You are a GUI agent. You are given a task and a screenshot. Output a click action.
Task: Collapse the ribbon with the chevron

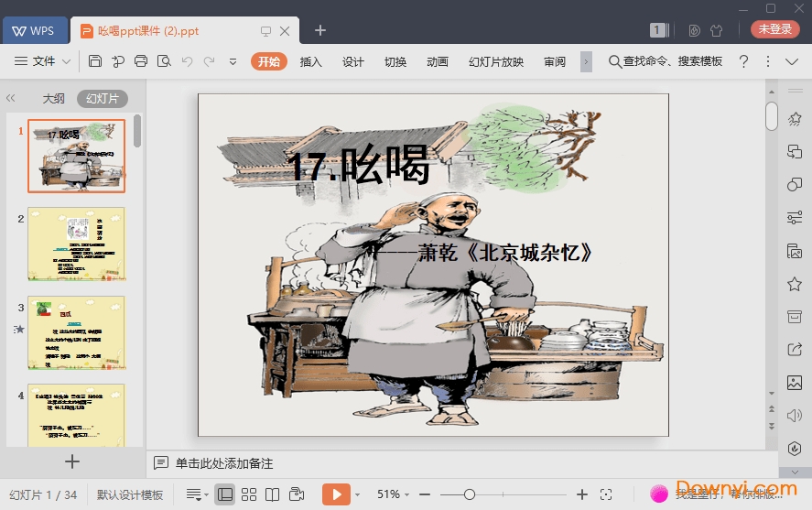point(792,61)
